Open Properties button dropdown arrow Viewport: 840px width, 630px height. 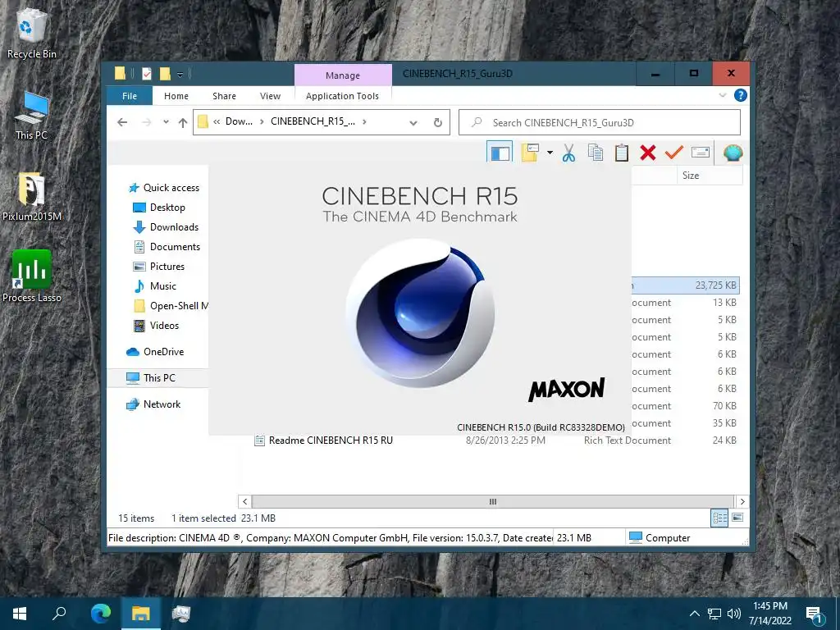click(x=550, y=153)
